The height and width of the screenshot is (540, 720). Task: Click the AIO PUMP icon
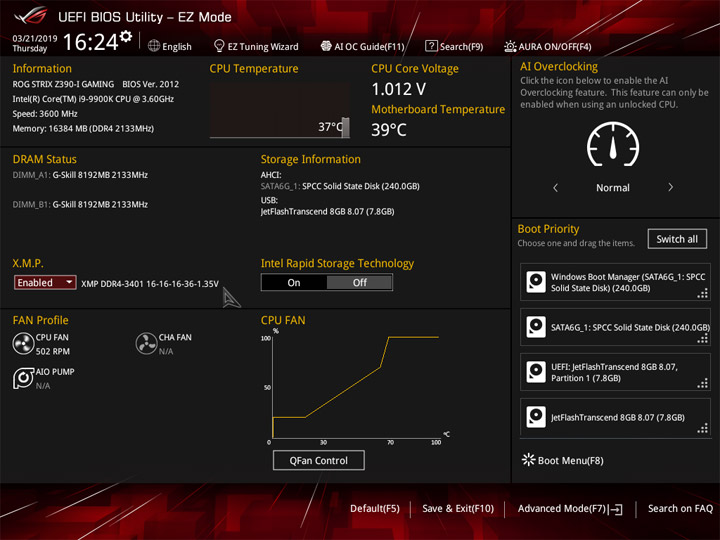pyautogui.click(x=23, y=378)
